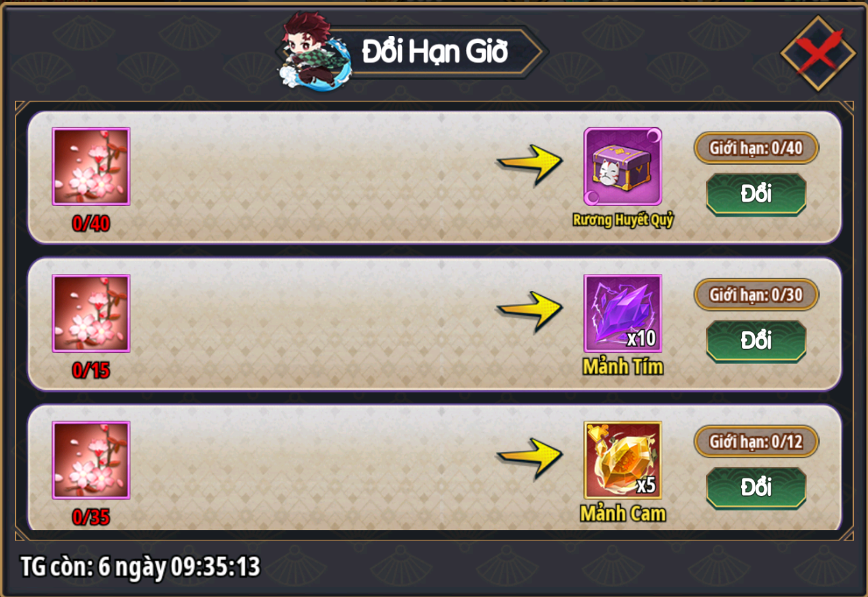Click the cherry blossom icon costing 0/40
Image resolution: width=868 pixels, height=597 pixels.
91,166
